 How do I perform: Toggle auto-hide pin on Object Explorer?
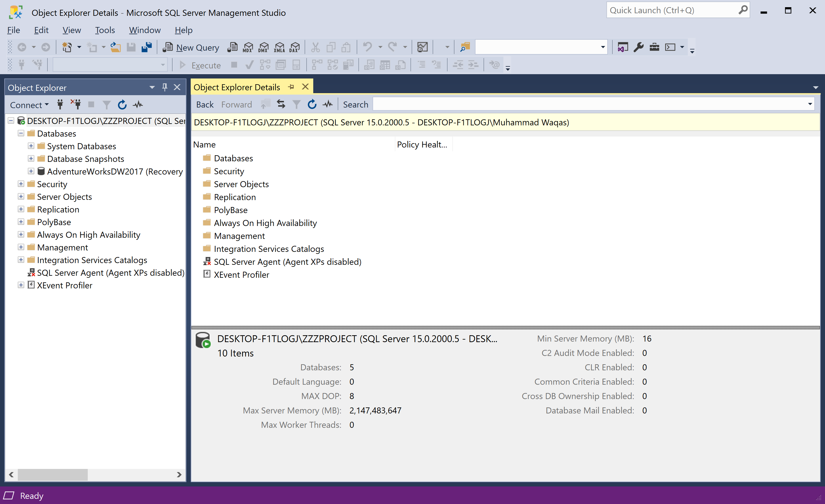point(165,87)
